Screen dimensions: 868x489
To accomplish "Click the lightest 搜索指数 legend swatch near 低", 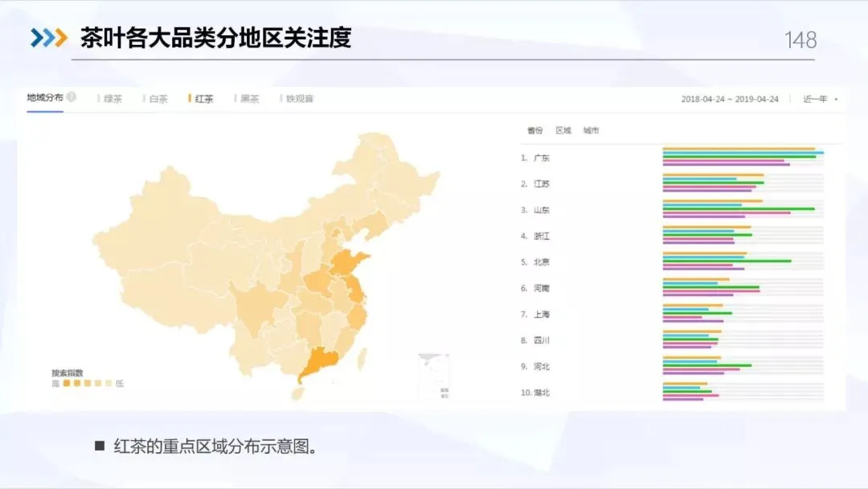I will click(108, 383).
